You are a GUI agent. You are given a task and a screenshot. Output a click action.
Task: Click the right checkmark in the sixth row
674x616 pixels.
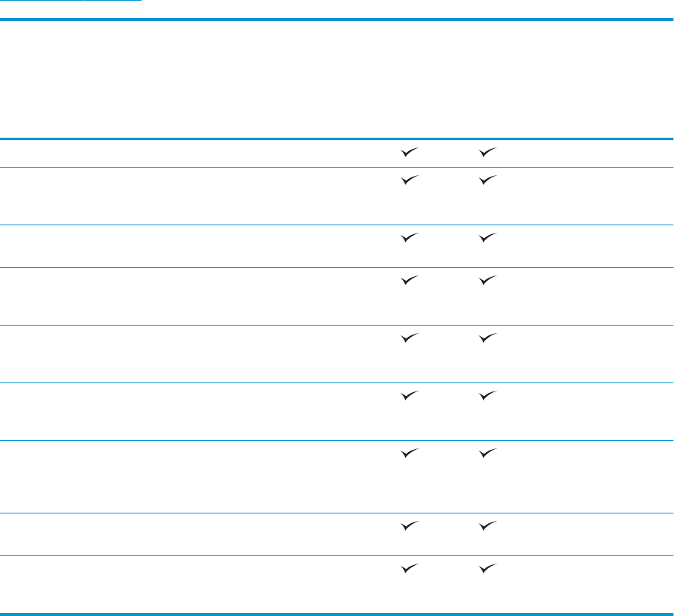(490, 396)
